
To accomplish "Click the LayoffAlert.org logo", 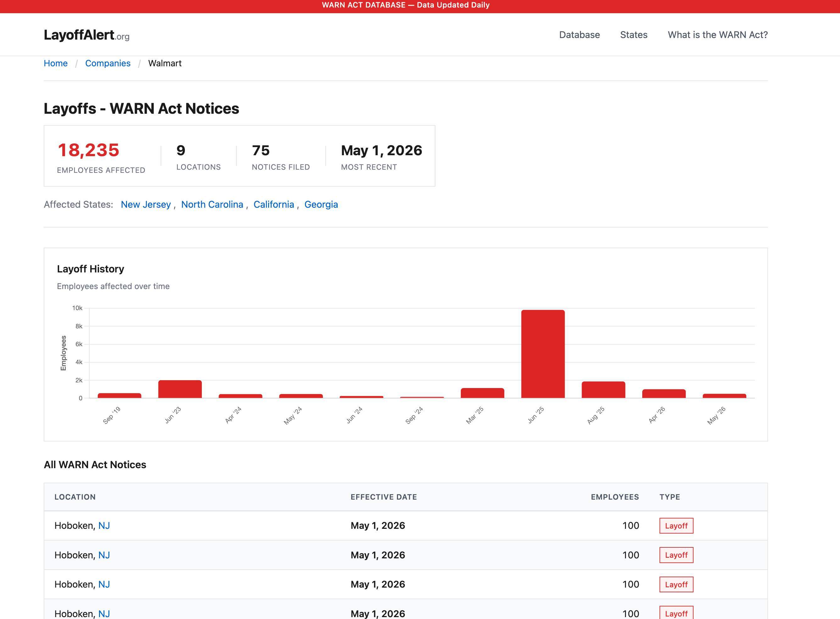I will coord(86,35).
